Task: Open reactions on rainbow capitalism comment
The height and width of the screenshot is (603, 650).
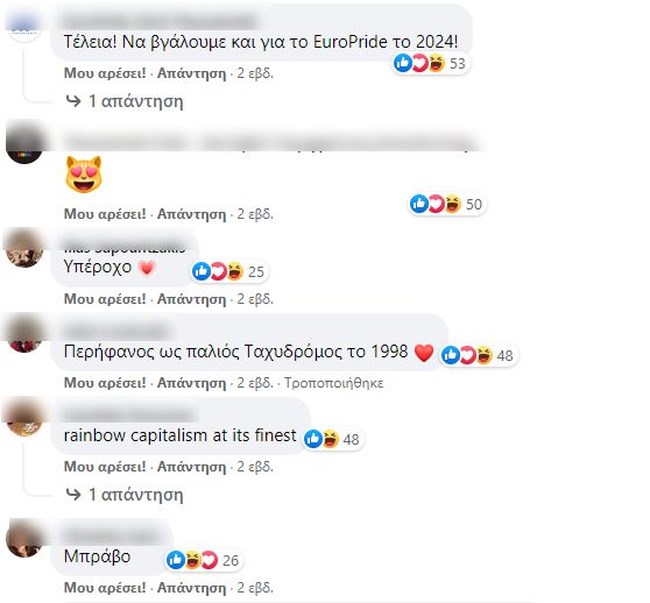Action: [x=333, y=439]
